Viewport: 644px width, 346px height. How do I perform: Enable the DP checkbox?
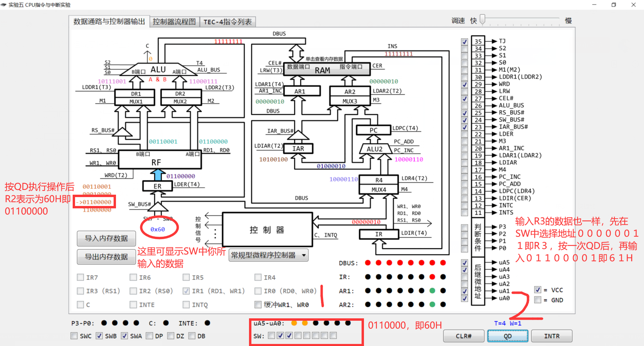pyautogui.click(x=149, y=336)
